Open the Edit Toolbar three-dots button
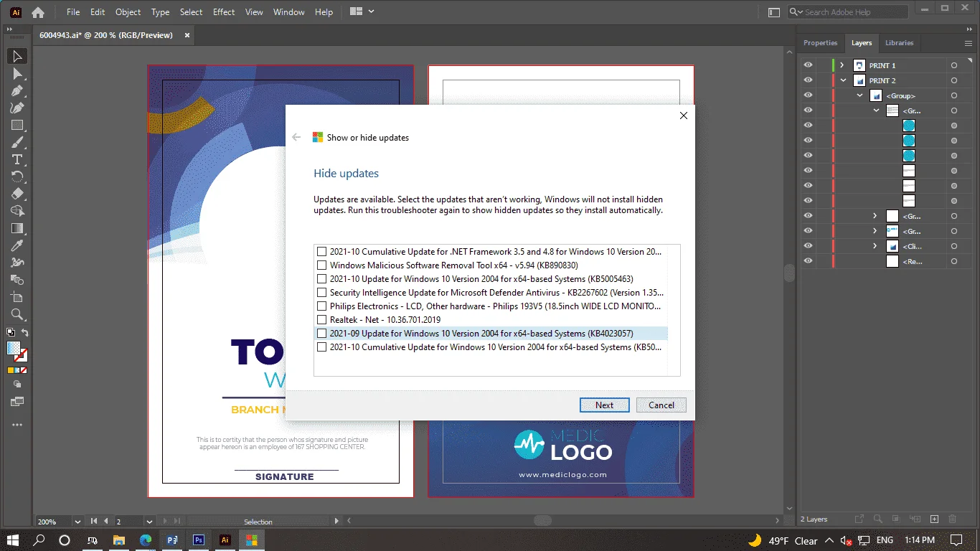980x551 pixels. coord(18,425)
